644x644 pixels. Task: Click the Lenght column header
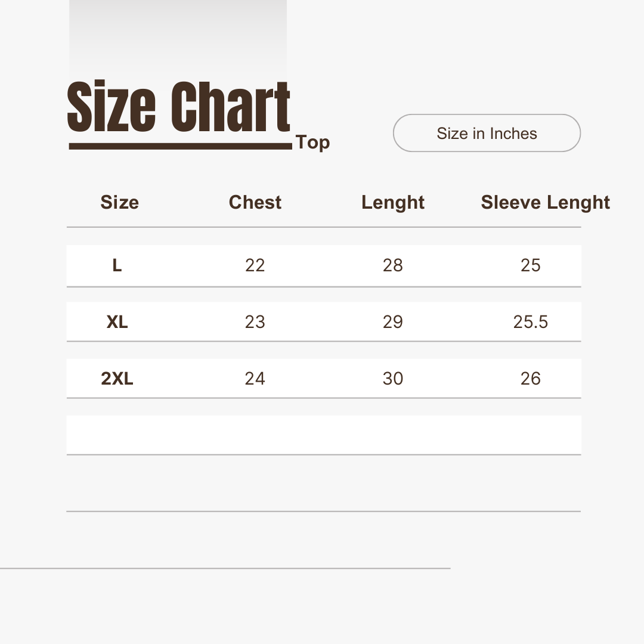[393, 202]
